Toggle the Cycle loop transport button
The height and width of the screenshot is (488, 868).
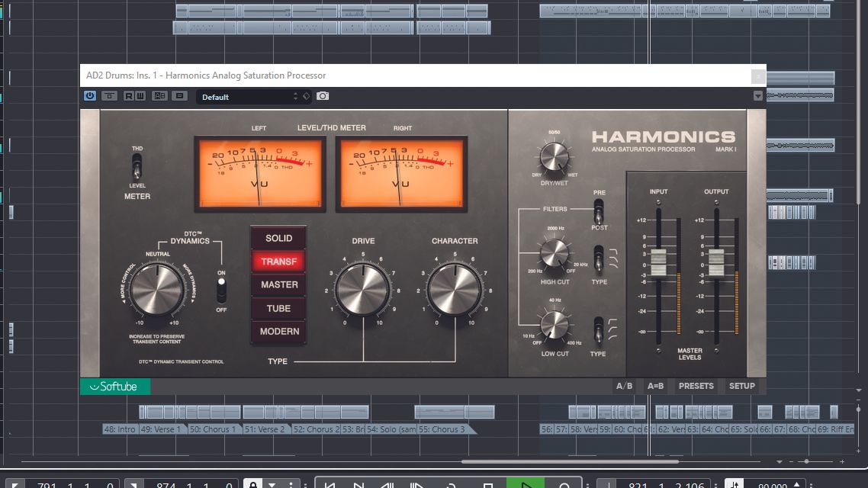[451, 485]
